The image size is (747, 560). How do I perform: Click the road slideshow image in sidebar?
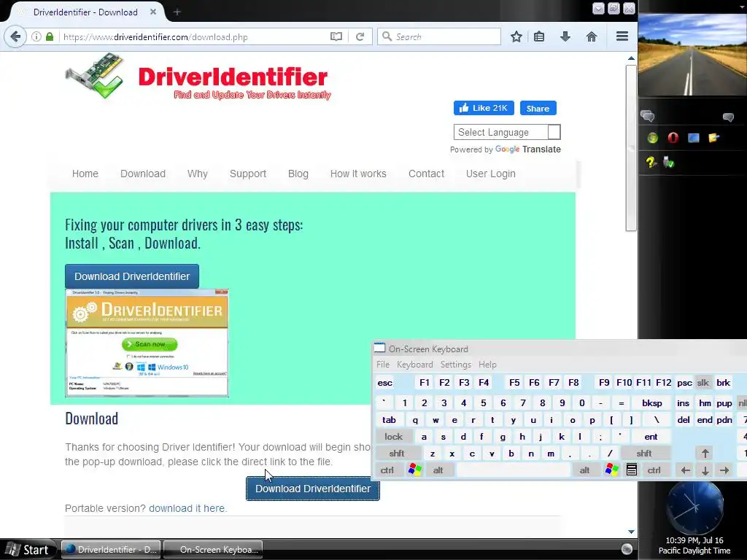point(693,55)
